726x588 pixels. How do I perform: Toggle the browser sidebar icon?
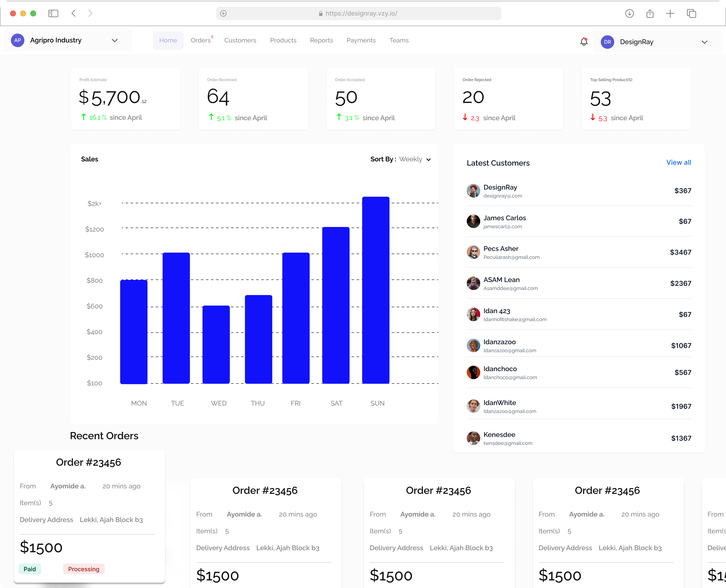(x=53, y=13)
